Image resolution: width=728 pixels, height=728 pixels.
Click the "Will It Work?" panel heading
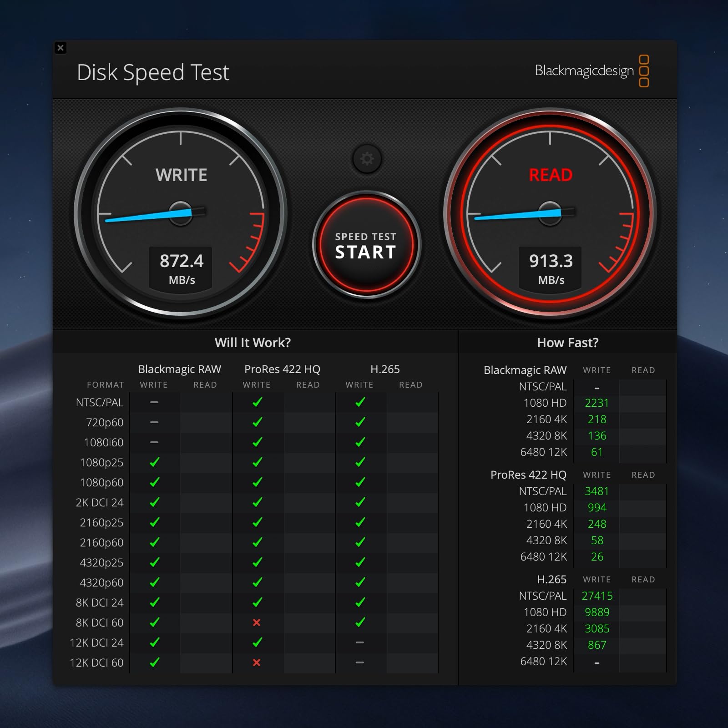pyautogui.click(x=253, y=343)
